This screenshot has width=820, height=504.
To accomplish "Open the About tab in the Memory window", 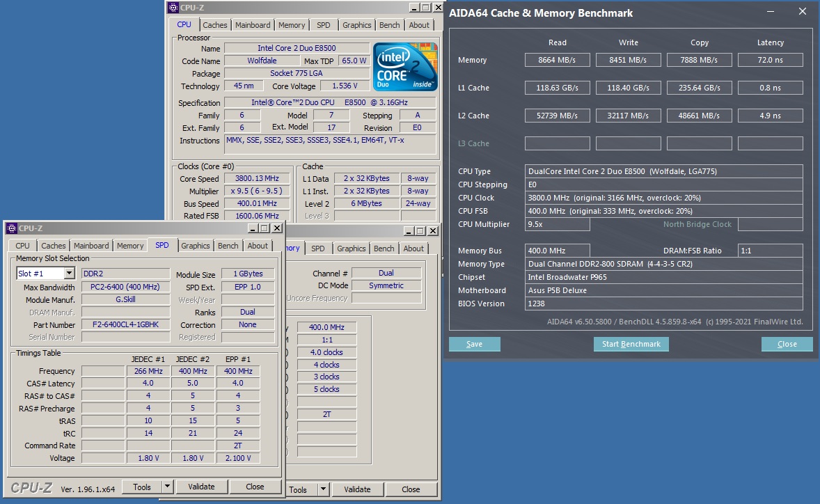I will coord(413,249).
